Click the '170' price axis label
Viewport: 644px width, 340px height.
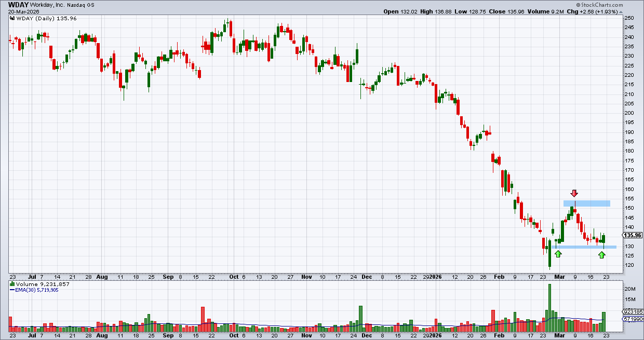click(628, 170)
